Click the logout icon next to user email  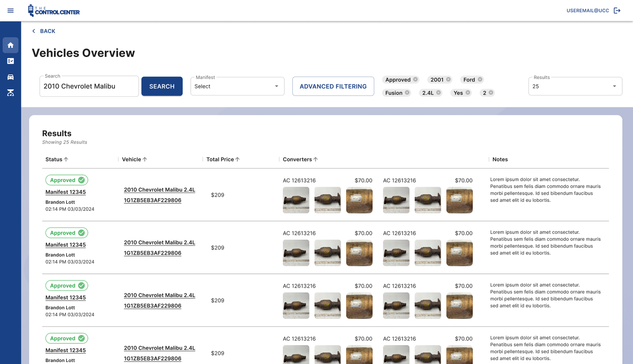coord(617,11)
